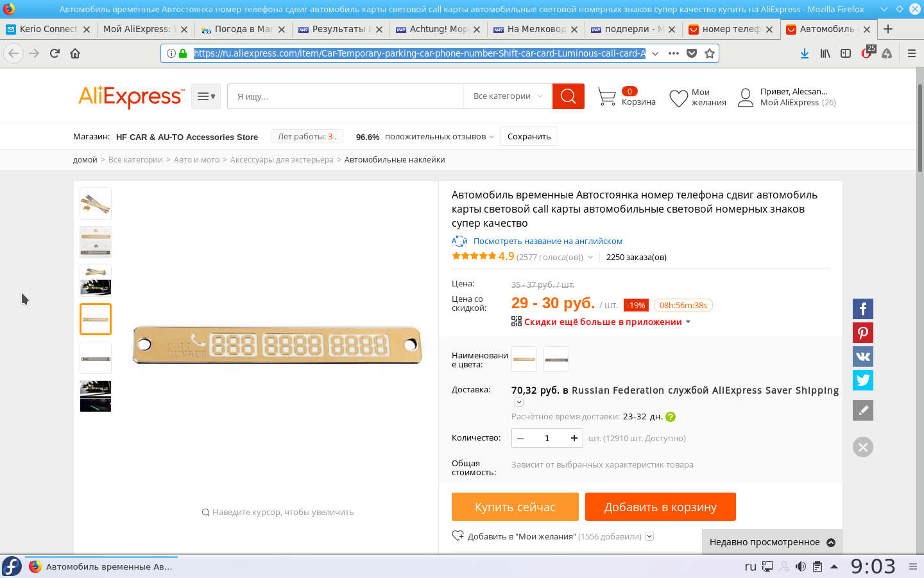
Task: Share the product on Pinterest
Action: click(862, 333)
